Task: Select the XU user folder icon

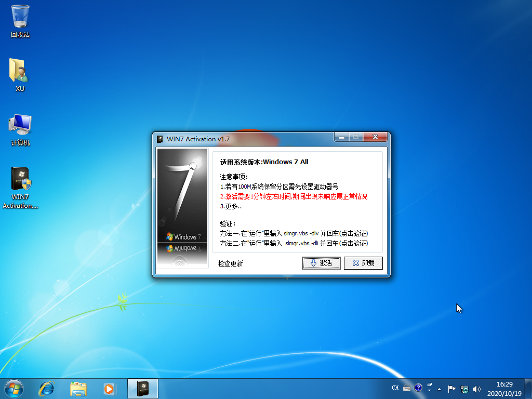Action: point(20,74)
